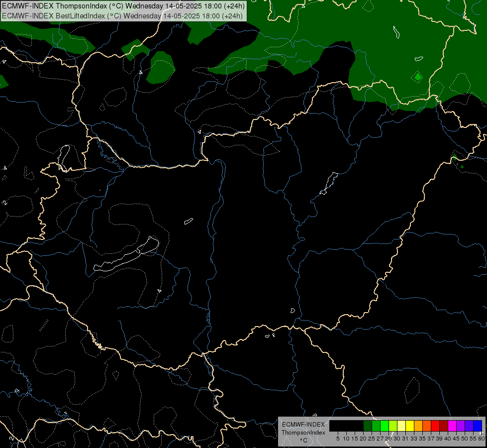Click the °C unit label in legend
The image size is (487, 448).
tap(304, 441)
